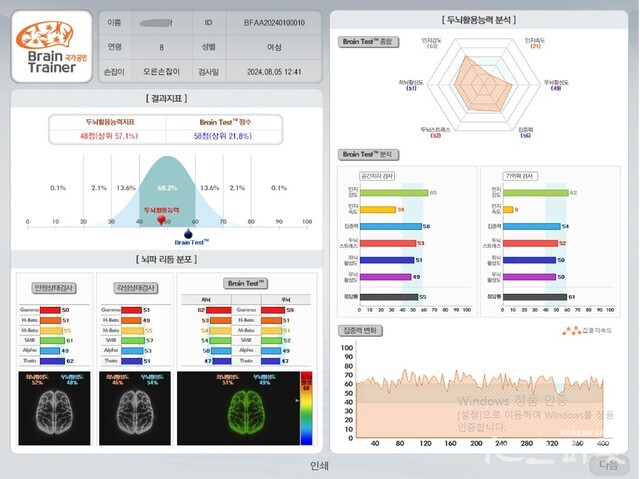Click the Brain Test 종합 button
The image size is (640, 479).
click(368, 41)
